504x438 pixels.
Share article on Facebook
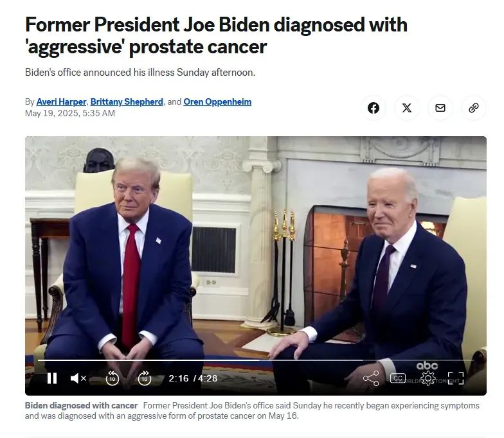[x=373, y=108]
